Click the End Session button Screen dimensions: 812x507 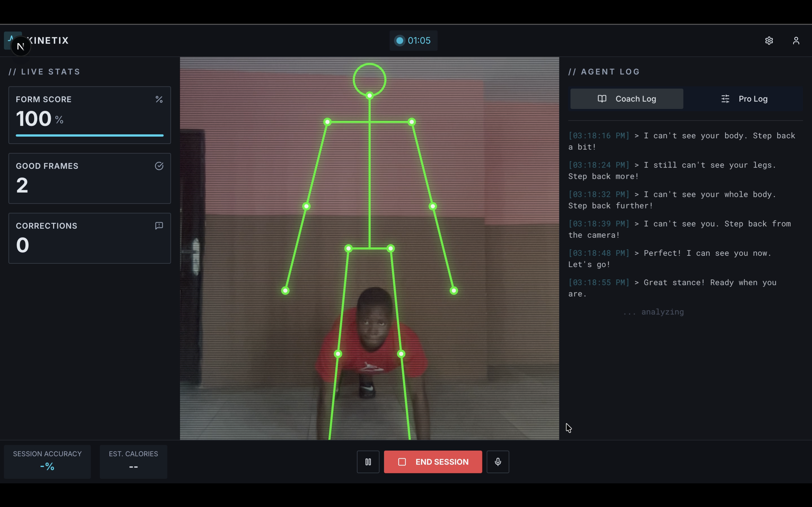433,462
